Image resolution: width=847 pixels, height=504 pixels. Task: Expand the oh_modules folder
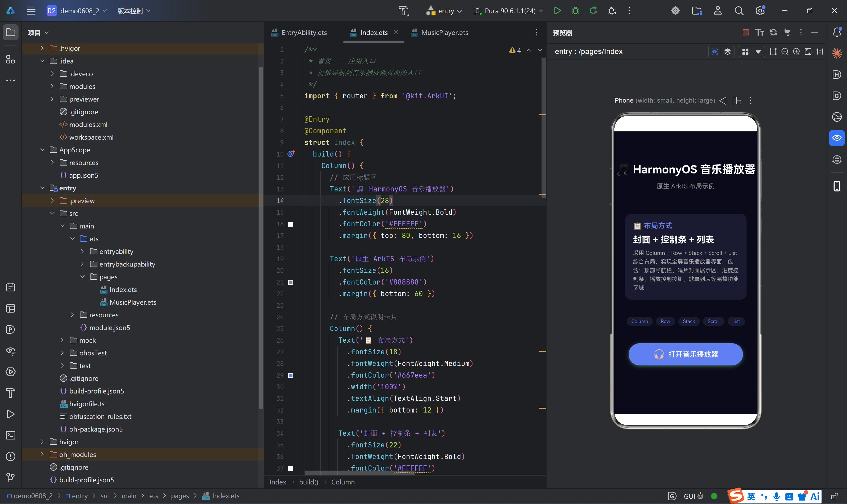coord(42,454)
